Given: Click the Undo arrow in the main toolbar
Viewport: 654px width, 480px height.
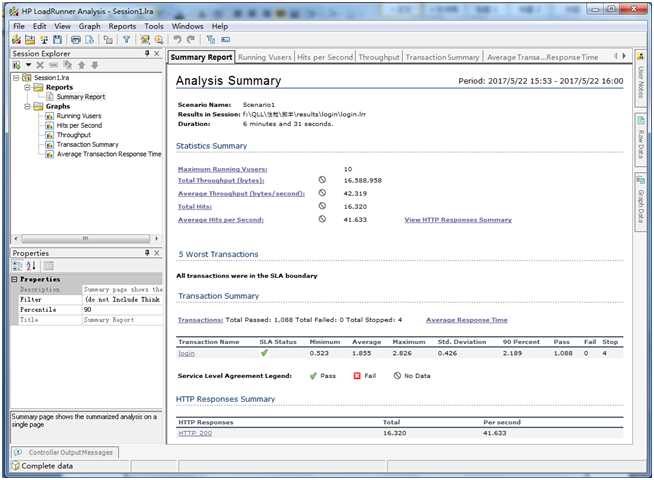Looking at the screenshot, I should pos(177,40).
